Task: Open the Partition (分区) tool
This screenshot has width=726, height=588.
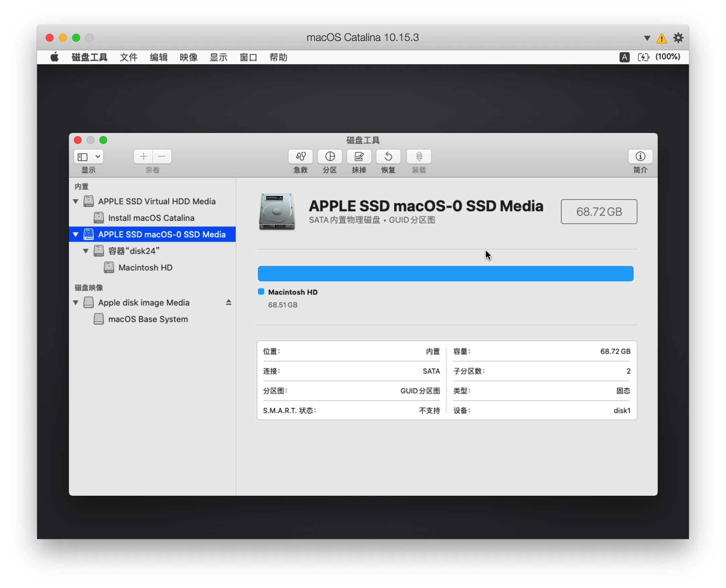Action: (330, 156)
